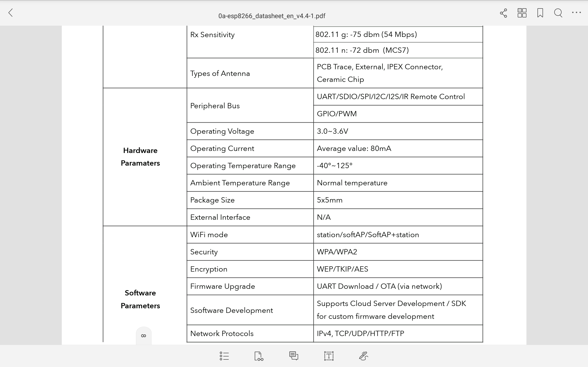The image size is (588, 367).
Task: Toggle the continuous scroll infinity button
Action: coord(144,336)
